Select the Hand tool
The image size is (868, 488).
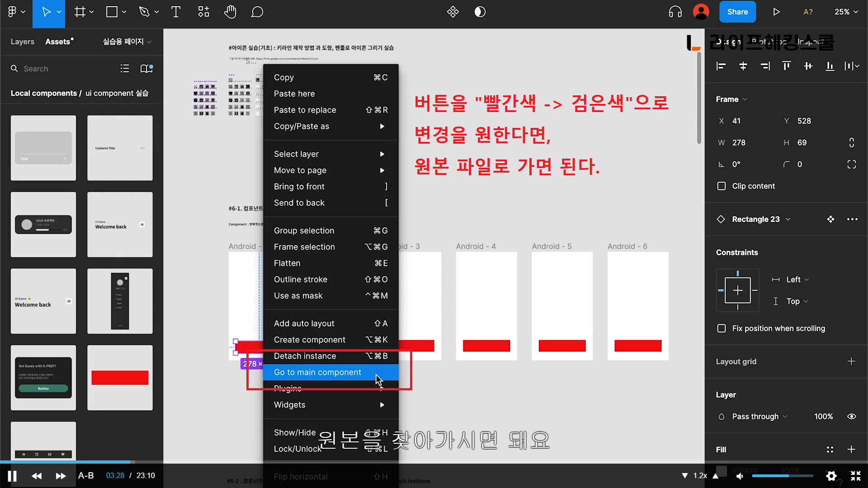click(230, 12)
